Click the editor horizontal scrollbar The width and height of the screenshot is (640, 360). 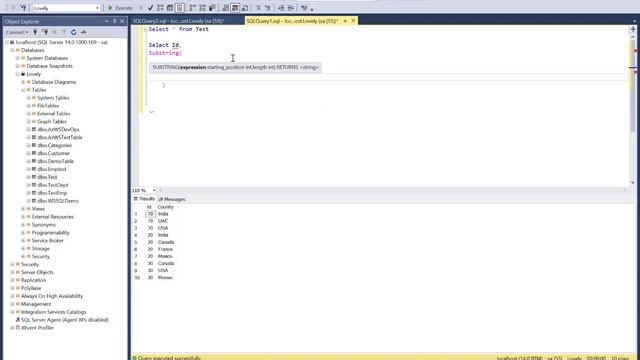(392, 190)
